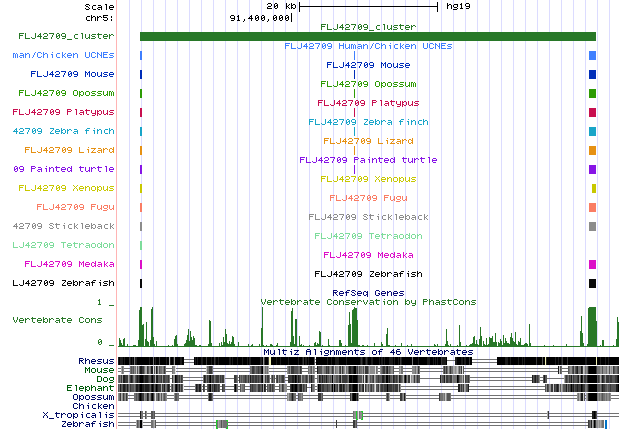Click the Vertebrate Cons side label

57,320
